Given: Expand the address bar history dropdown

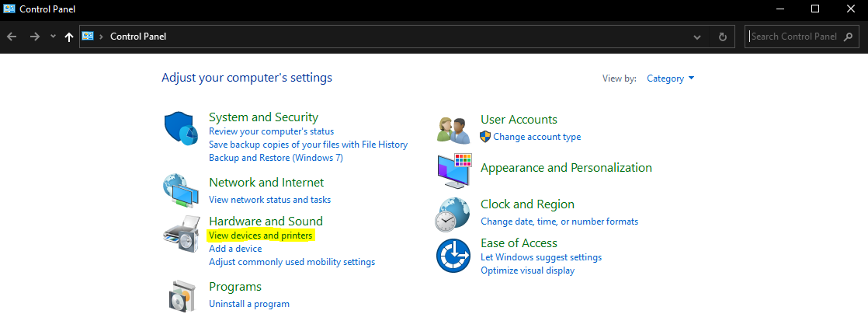Looking at the screenshot, I should 697,37.
